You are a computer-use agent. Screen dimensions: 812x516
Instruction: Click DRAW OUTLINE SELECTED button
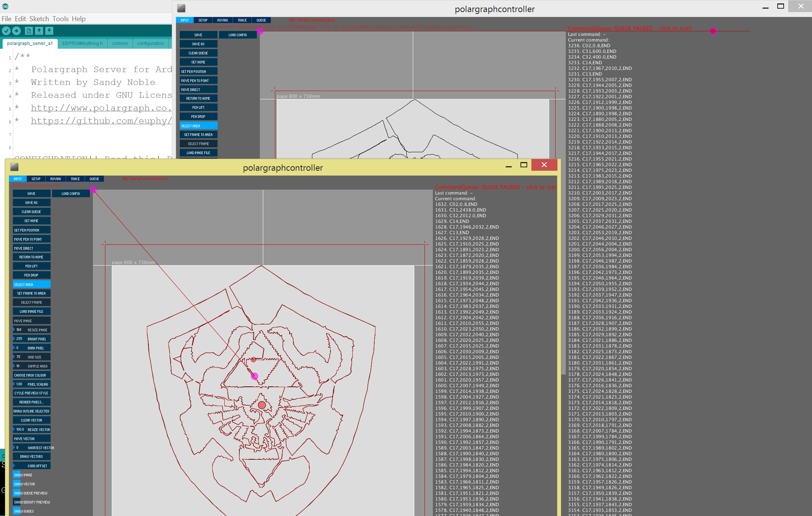coord(32,411)
